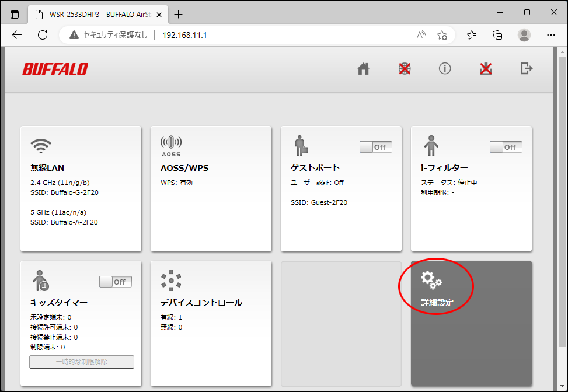568x392 pixels.
Task: Open the browser tab actions icon
Action: [15, 15]
